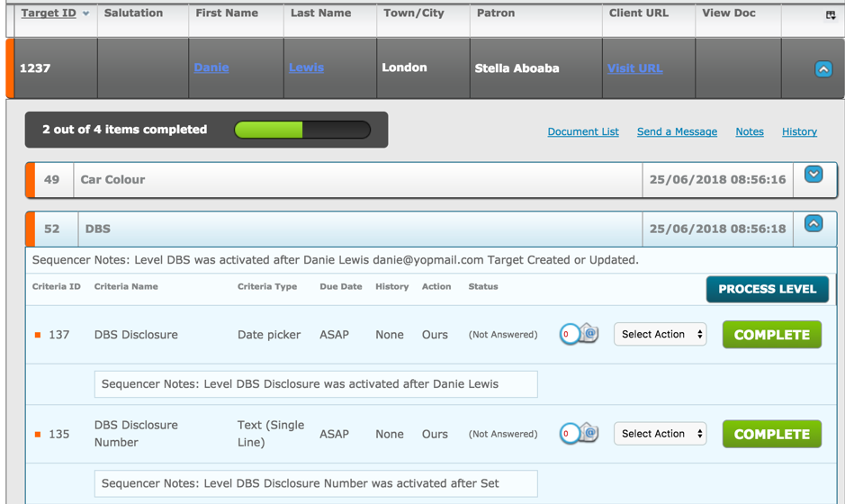The height and width of the screenshot is (504, 845).
Task: Click DBS level name
Action: pyautogui.click(x=97, y=229)
